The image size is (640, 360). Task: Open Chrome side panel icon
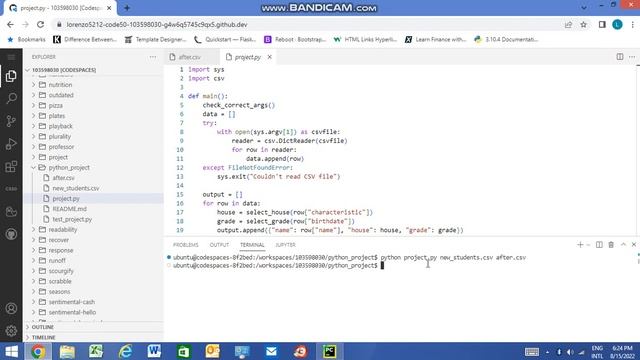tap(602, 24)
